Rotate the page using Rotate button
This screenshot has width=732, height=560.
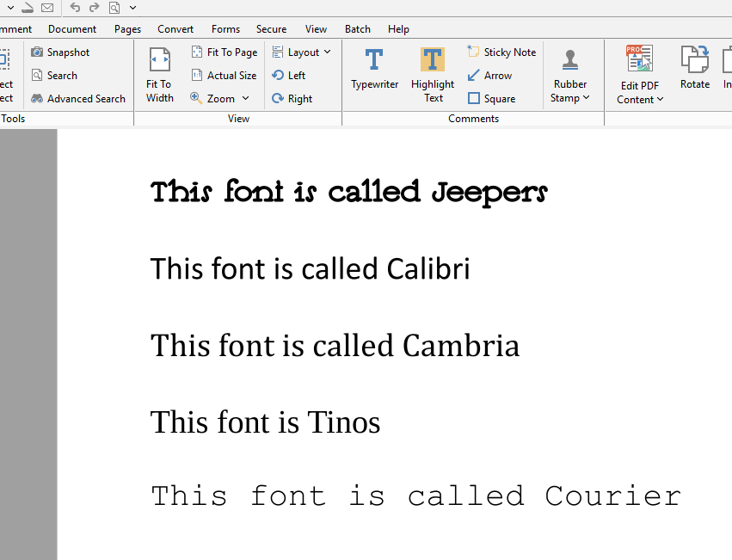[x=694, y=69]
